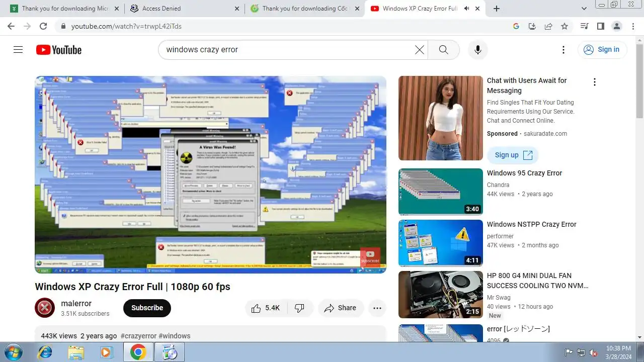Share this page from address bar
This screenshot has width=644, height=362.
point(548,26)
